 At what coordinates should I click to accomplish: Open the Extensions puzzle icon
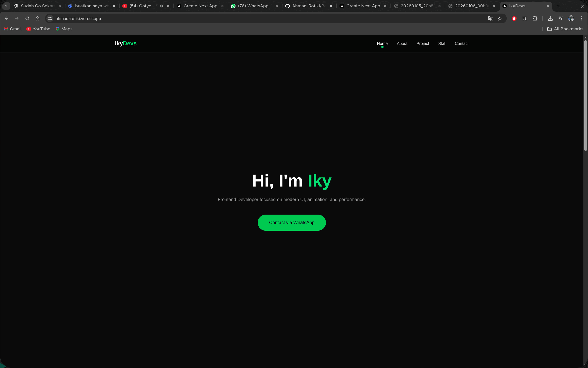[535, 18]
